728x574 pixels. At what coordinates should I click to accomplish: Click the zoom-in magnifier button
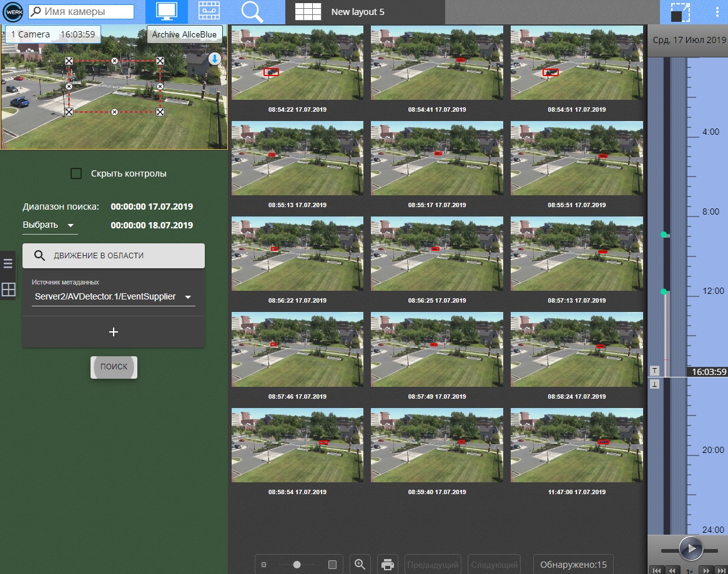click(x=360, y=565)
